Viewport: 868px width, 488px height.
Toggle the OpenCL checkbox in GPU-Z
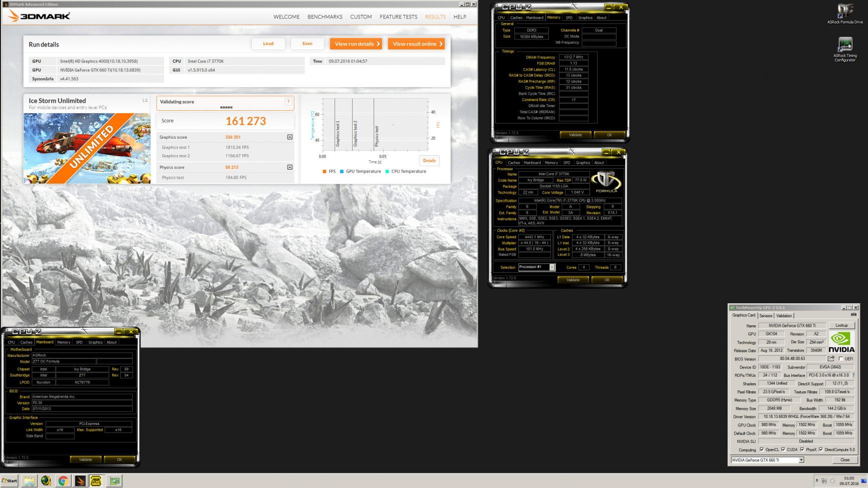click(x=762, y=450)
